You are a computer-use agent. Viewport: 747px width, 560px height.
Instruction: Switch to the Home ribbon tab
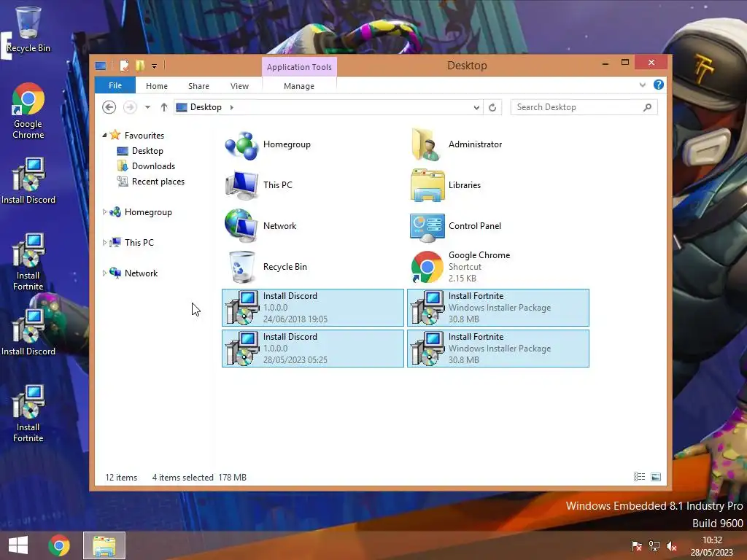pos(157,86)
